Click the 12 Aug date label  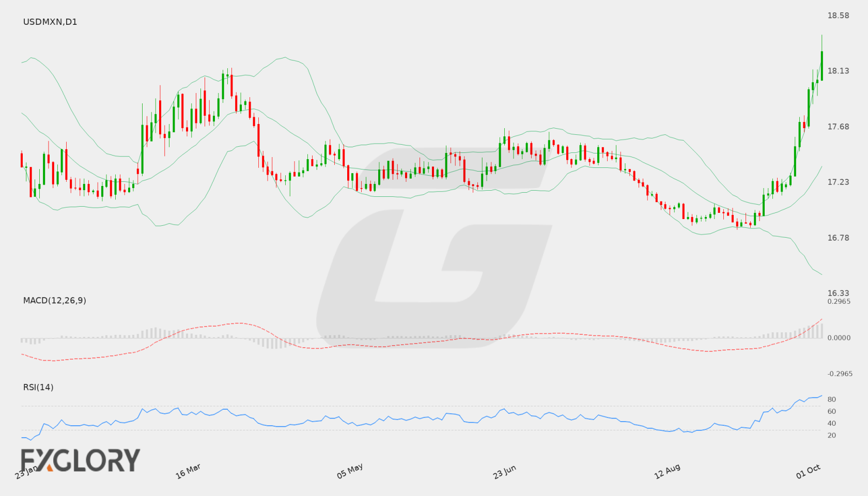coord(667,471)
